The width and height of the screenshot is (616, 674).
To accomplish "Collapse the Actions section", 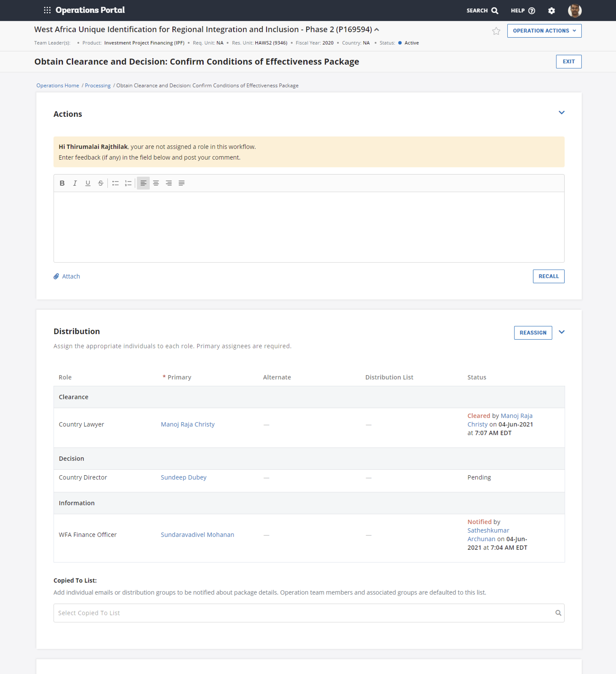I will [x=562, y=113].
